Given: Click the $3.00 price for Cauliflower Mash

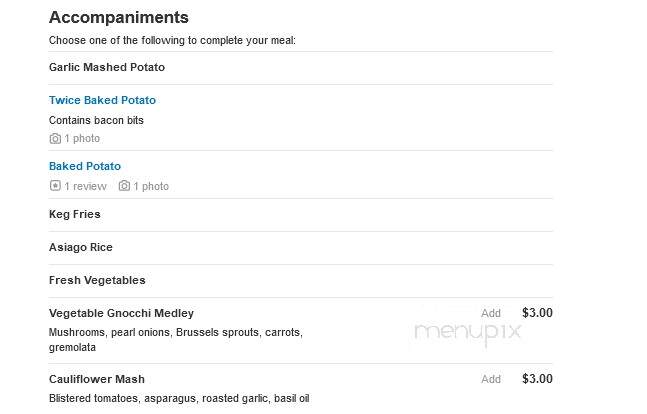Looking at the screenshot, I should coord(537,379).
